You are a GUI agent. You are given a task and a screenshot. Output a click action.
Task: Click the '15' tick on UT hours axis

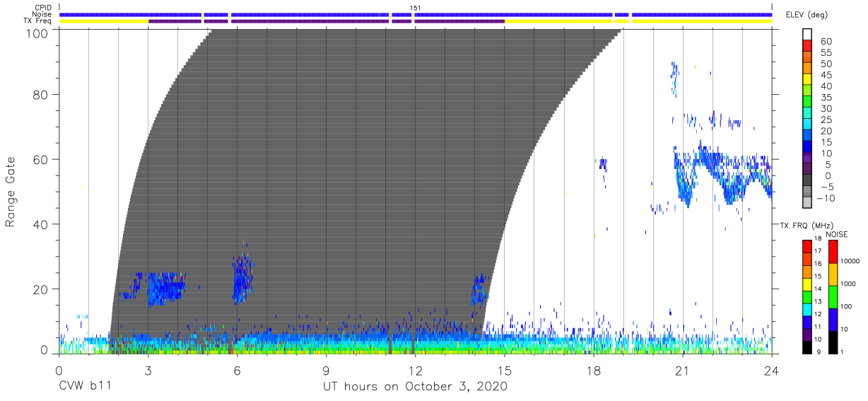(505, 370)
